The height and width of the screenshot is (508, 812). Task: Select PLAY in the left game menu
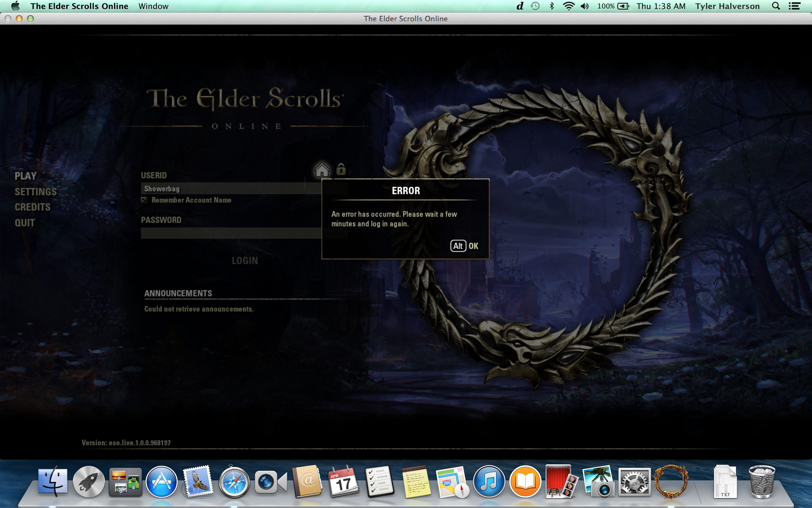coord(25,176)
